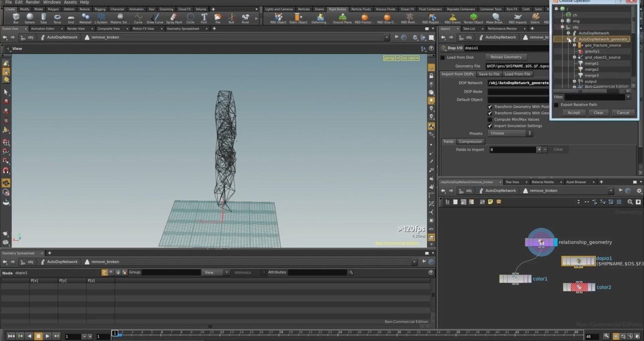Image resolution: width=644 pixels, height=341 pixels.
Task: Select the Box shelf tool
Action: pyautogui.click(x=16, y=18)
